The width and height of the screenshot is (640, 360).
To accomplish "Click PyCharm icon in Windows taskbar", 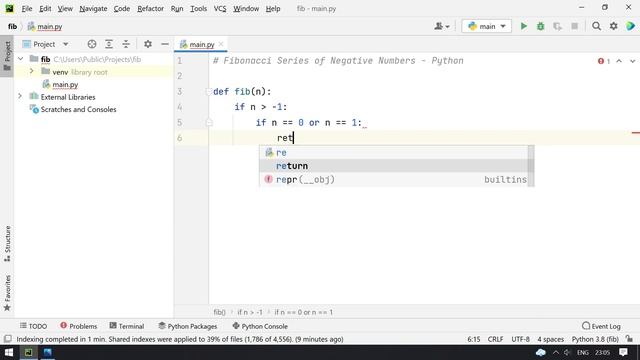I will (x=28, y=352).
